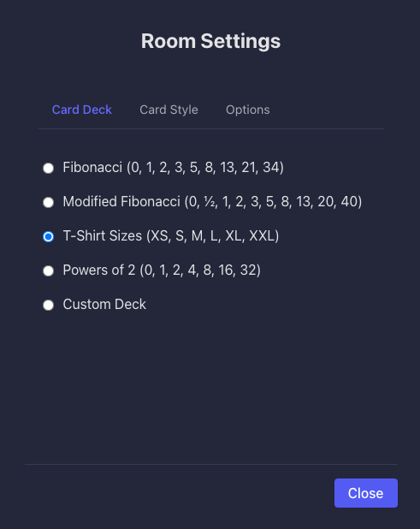The image size is (420, 529).
Task: Select the Fibonacci radio button
Action: click(48, 168)
